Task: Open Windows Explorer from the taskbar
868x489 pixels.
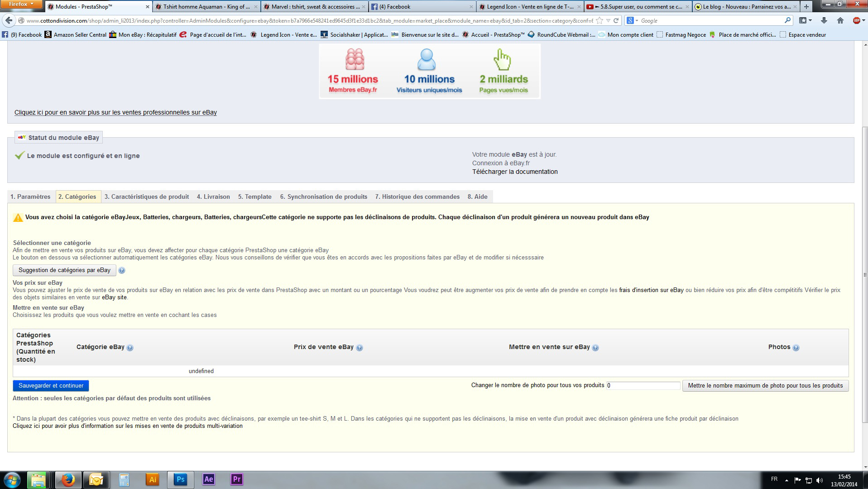Action: 38,479
